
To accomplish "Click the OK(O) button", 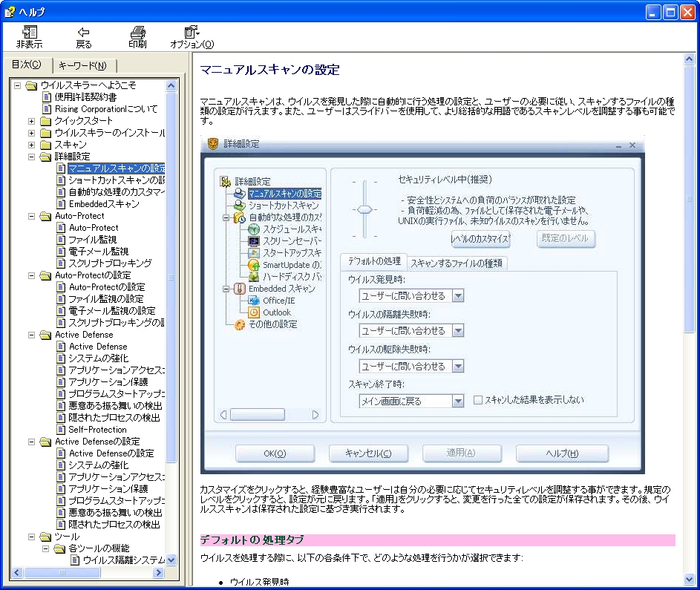I will tap(275, 453).
